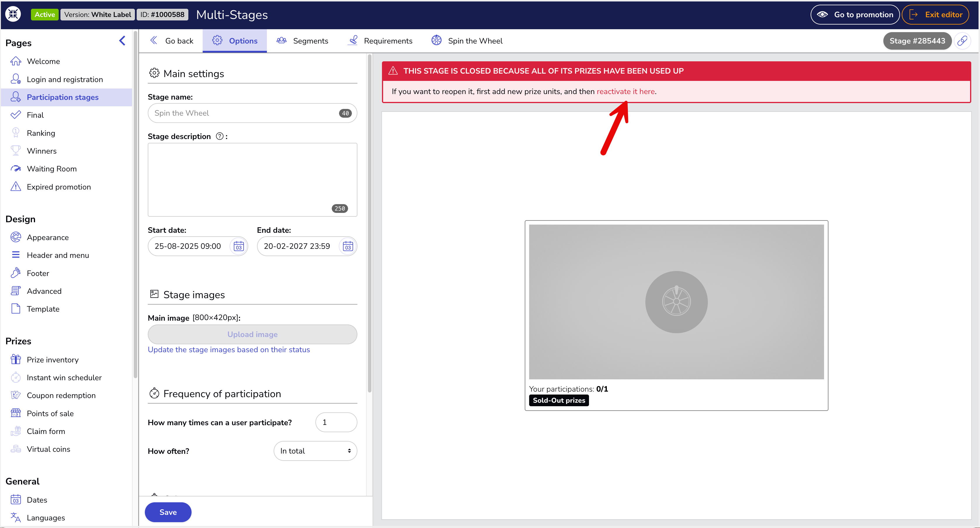
Task: Open the Ranking medal icon
Action: pos(15,133)
